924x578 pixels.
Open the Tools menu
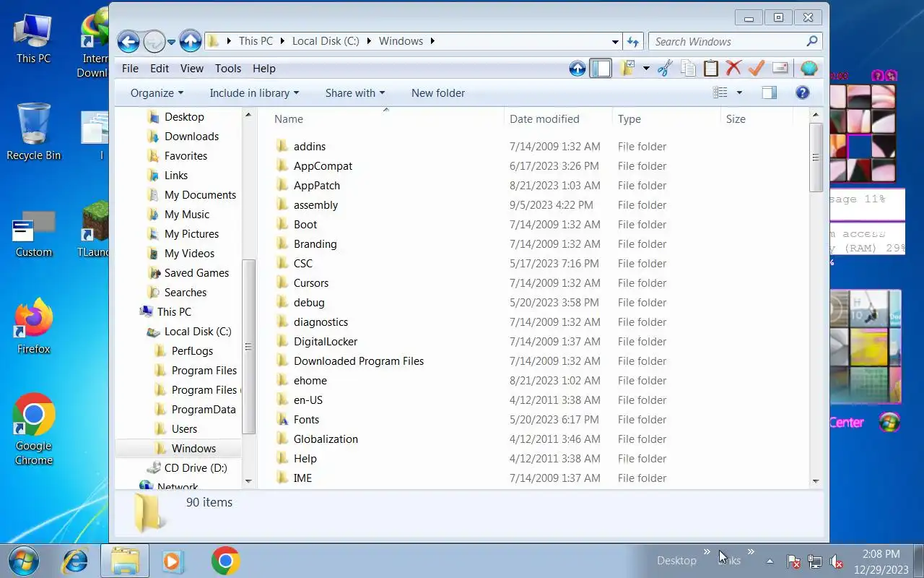(228, 69)
